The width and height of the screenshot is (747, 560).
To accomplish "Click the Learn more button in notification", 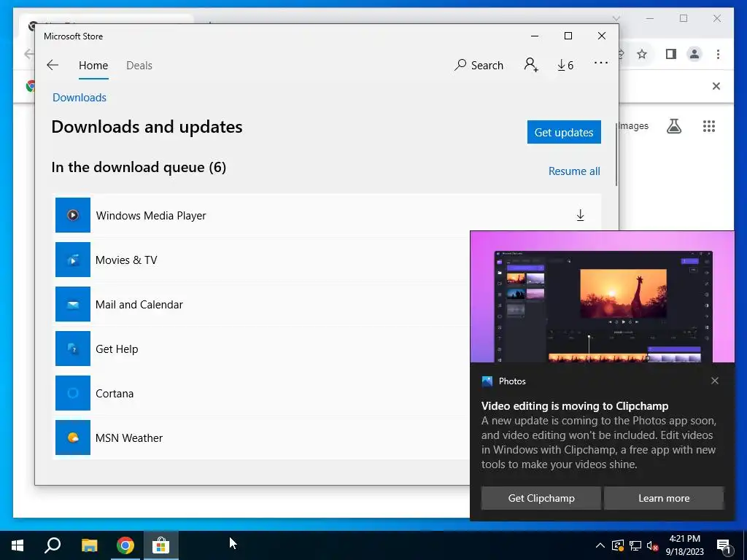I will pyautogui.click(x=664, y=498).
